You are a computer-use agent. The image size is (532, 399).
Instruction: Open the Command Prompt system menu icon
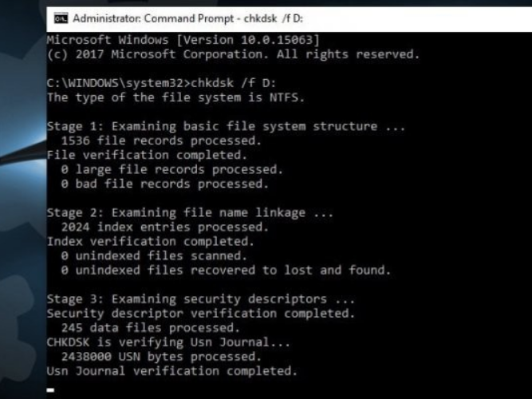point(61,18)
